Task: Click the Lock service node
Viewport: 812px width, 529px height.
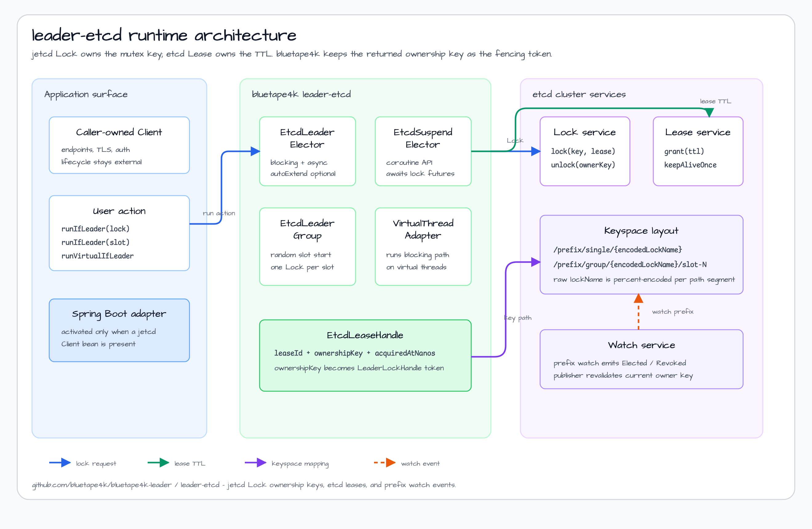Action: (585, 151)
